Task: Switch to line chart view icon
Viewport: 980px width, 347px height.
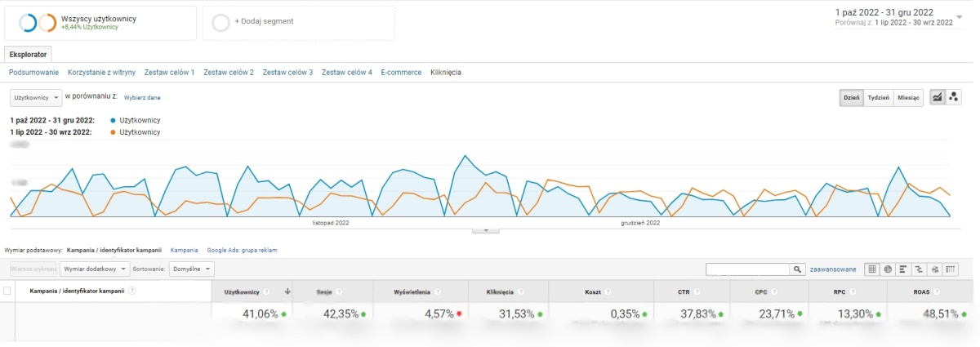Action: 937,97
